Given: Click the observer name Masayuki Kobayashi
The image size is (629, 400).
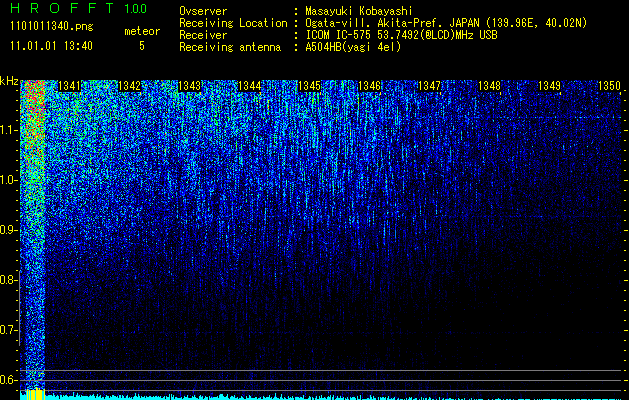Looking at the screenshot, I should point(359,11).
